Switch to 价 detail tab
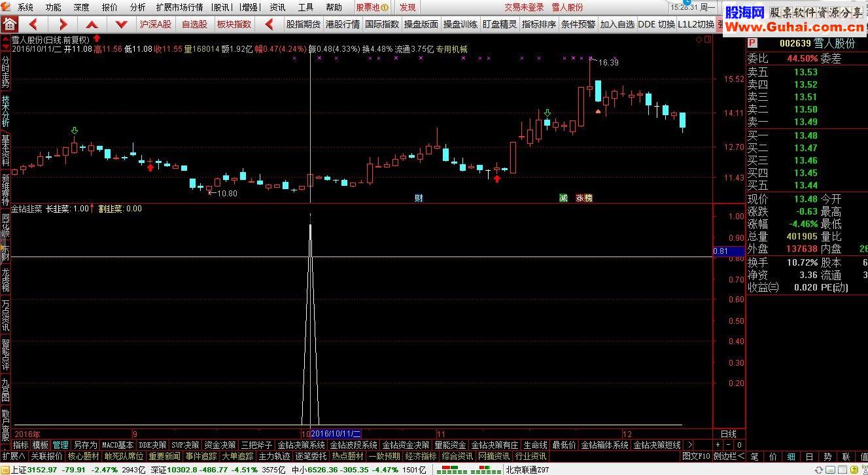This screenshot has height=475, width=868. tap(773, 456)
